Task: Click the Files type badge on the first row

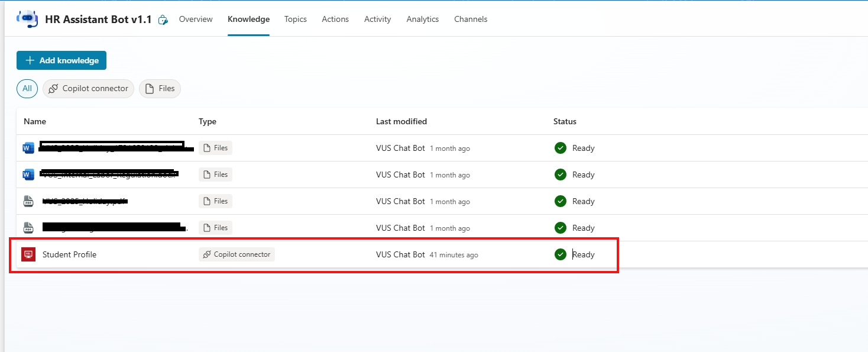Action: [x=215, y=147]
